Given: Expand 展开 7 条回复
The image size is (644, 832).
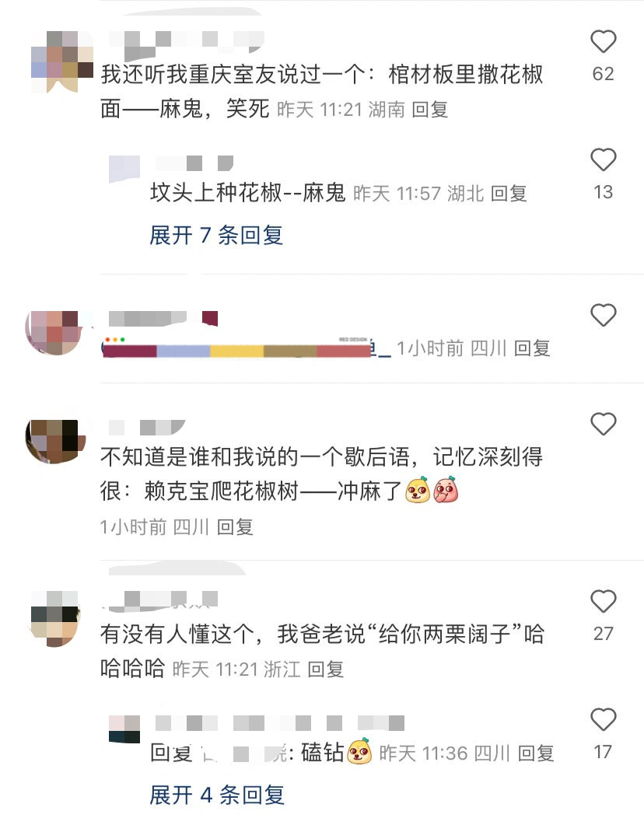Looking at the screenshot, I should tap(216, 235).
